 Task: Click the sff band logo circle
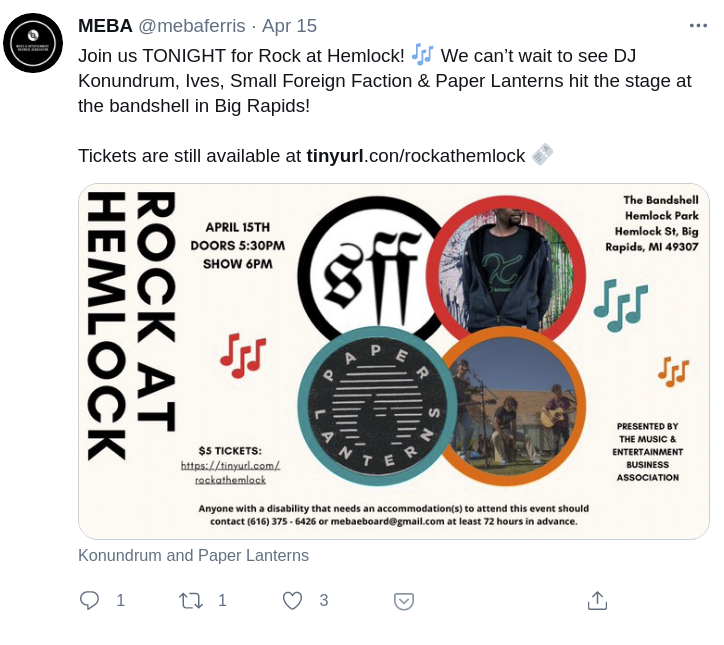(371, 268)
